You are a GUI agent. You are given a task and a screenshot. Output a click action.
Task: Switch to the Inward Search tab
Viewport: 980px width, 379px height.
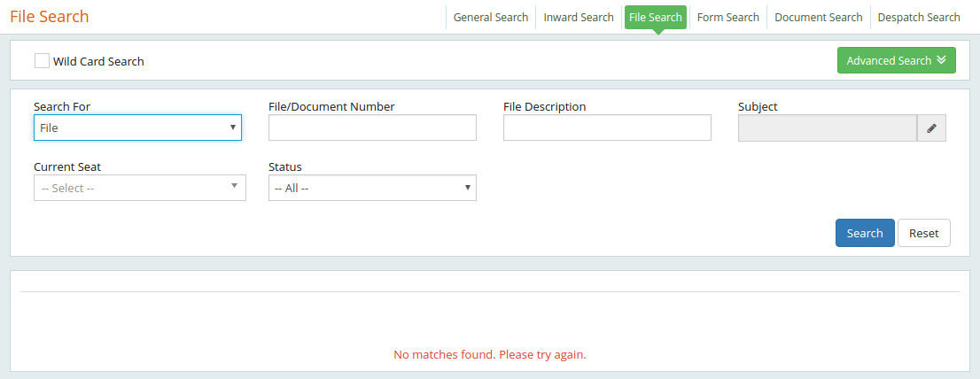(579, 17)
